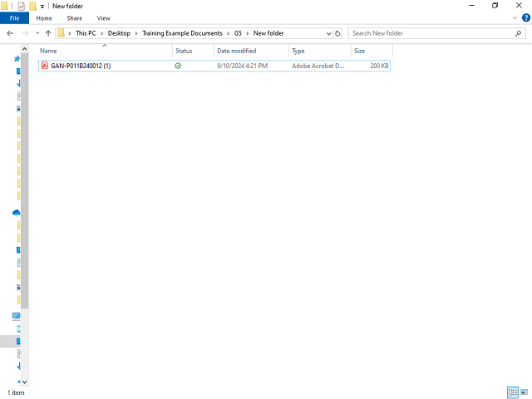Image resolution: width=532 pixels, height=399 pixels.
Task: Switch to the Share ribbon tab
Action: click(x=74, y=18)
